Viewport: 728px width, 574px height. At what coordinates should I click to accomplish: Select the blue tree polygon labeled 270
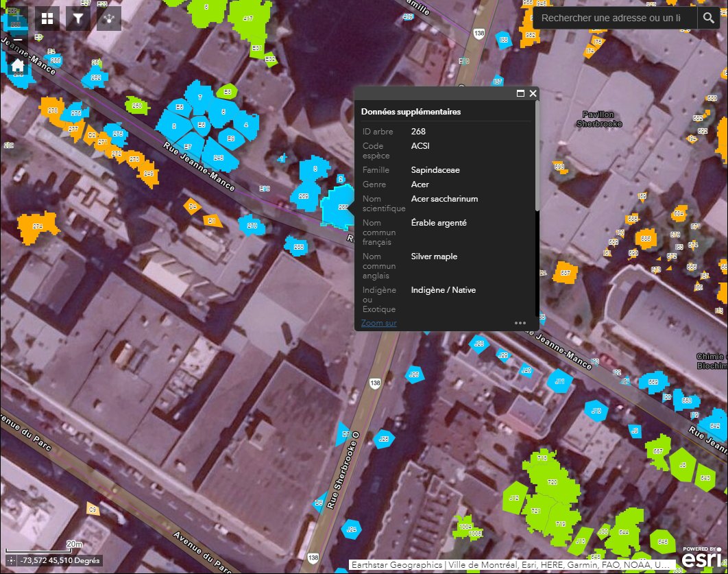tap(252, 225)
